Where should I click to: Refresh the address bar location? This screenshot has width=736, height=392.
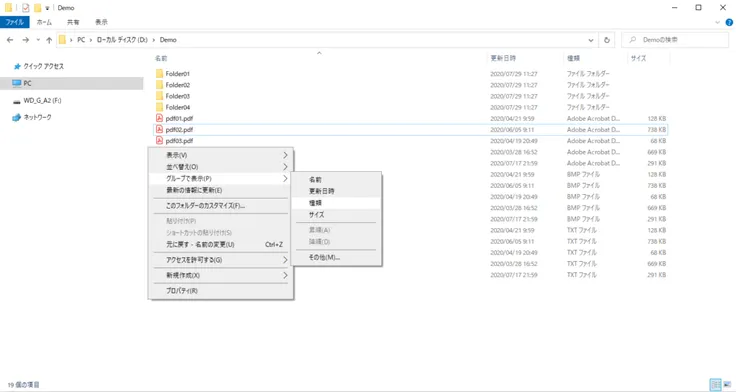tap(606, 40)
